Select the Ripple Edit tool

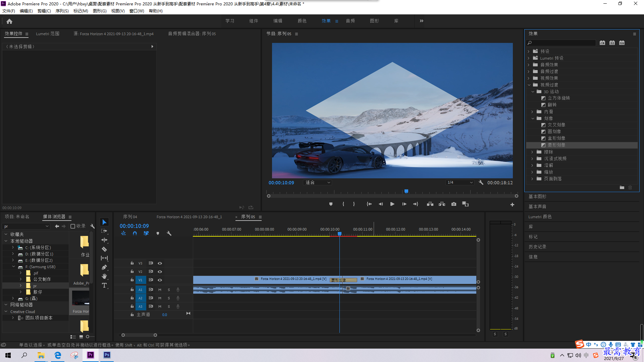104,240
